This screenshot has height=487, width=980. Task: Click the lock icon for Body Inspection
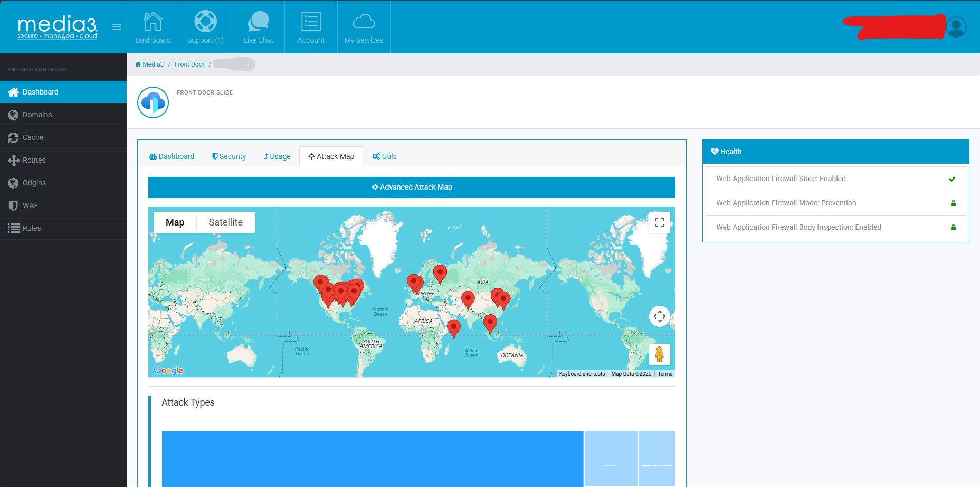(x=953, y=228)
